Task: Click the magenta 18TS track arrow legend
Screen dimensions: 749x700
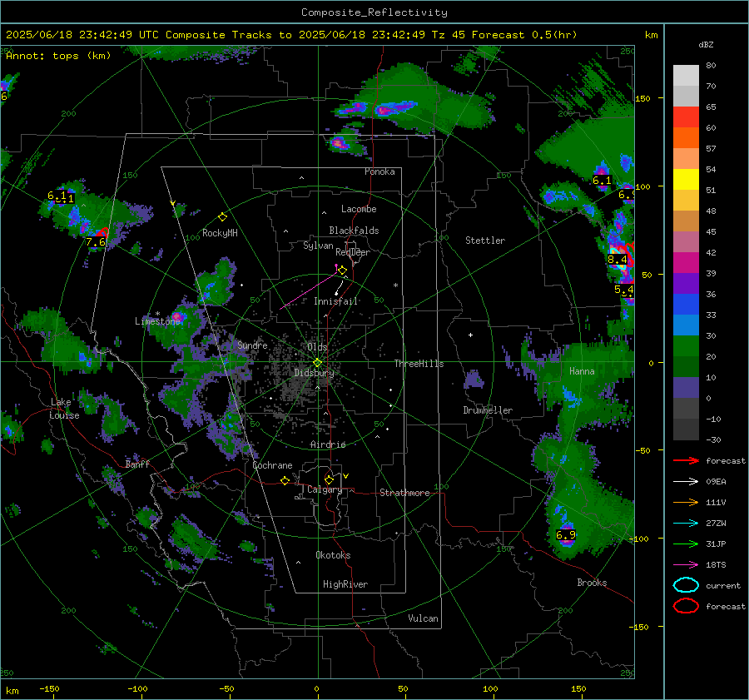Action: click(686, 565)
